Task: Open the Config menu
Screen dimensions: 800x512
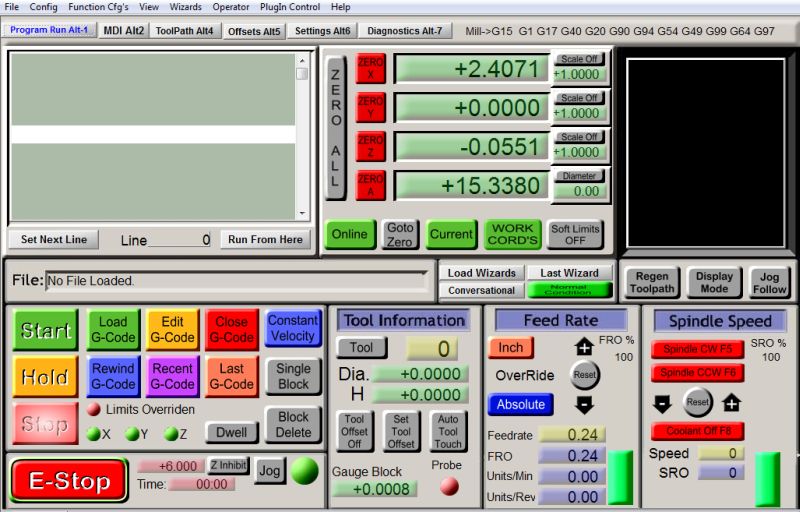Action: point(43,7)
